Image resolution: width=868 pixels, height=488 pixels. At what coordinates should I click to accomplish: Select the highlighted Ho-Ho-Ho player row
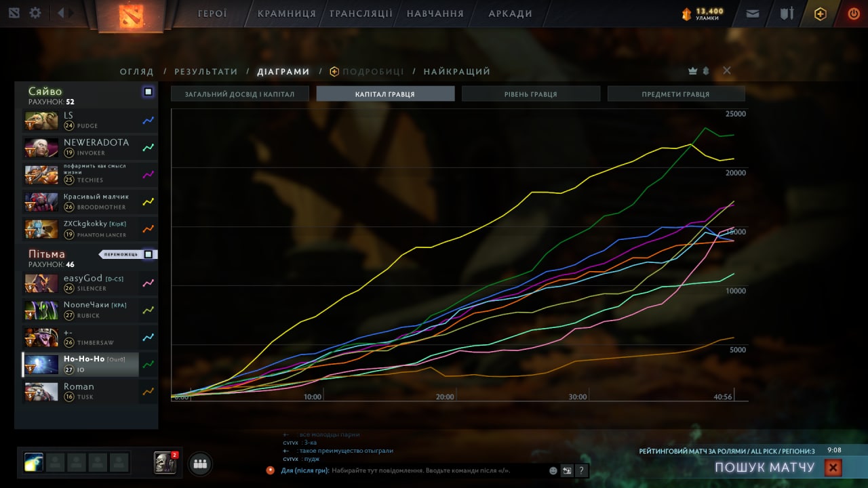[81, 365]
